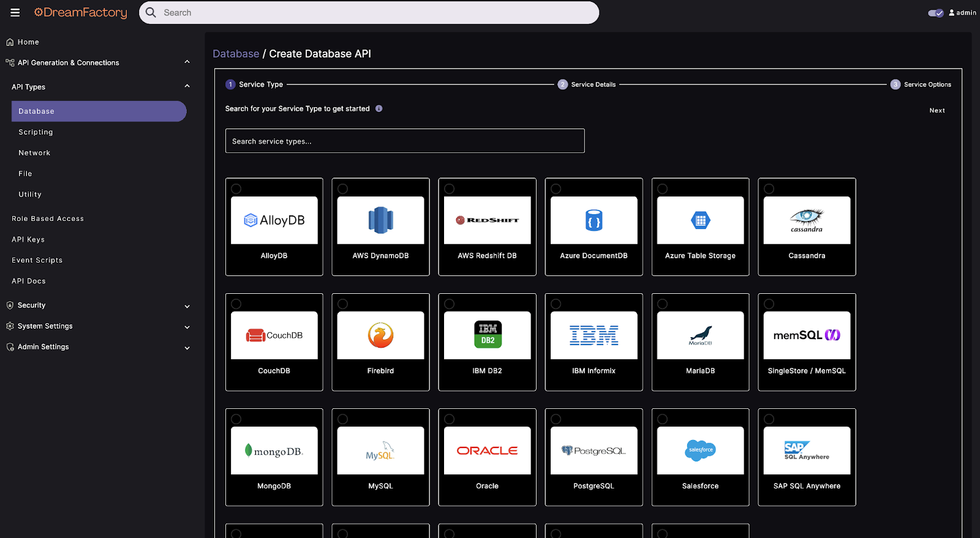Open Event Scripts in sidebar
Viewport: 980px width, 538px height.
tap(37, 260)
